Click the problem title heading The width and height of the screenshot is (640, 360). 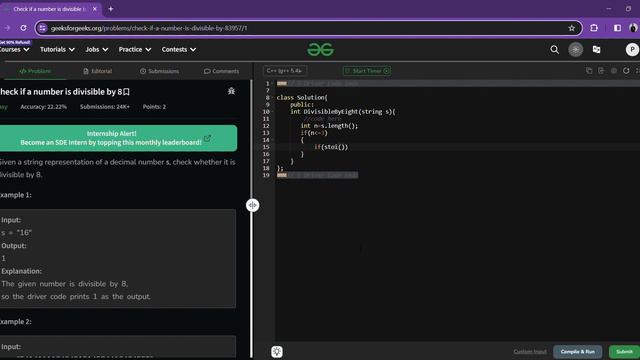click(x=61, y=92)
